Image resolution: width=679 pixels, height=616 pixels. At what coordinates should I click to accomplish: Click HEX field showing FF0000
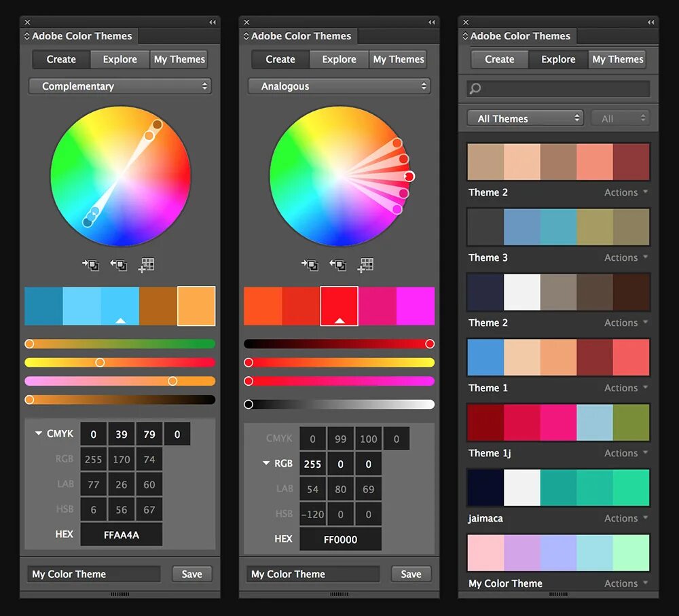point(340,539)
